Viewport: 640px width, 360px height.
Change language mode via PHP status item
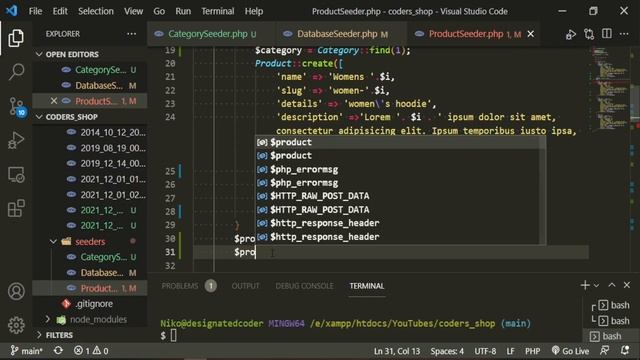coord(532,351)
